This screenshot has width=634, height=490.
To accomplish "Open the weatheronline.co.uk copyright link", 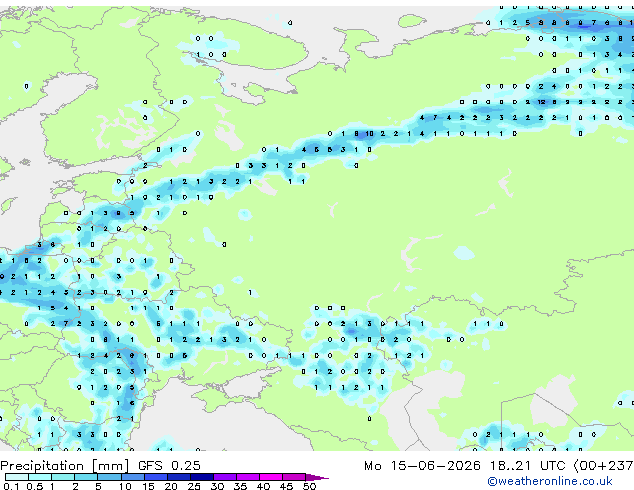I will pyautogui.click(x=550, y=481).
